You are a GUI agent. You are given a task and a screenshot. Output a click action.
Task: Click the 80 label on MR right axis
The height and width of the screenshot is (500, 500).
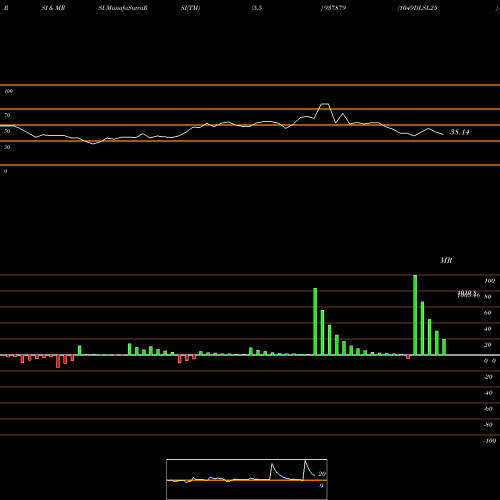pos(488,297)
